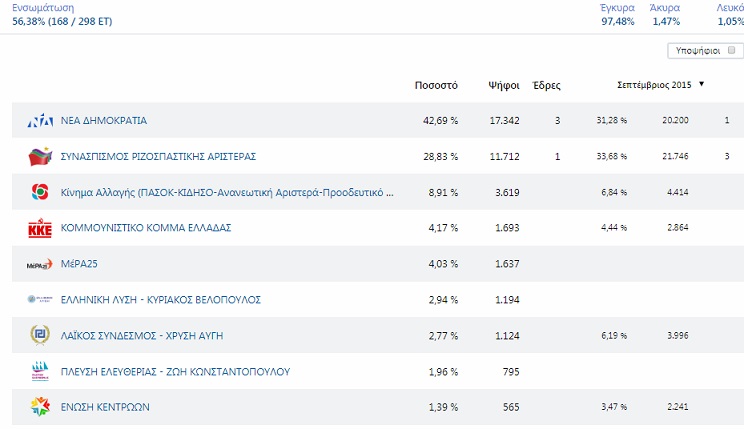Select the ΕΝΩΣΗ ΚΕΝΤΡΩΩΝ party name
744x429 pixels.
click(105, 407)
